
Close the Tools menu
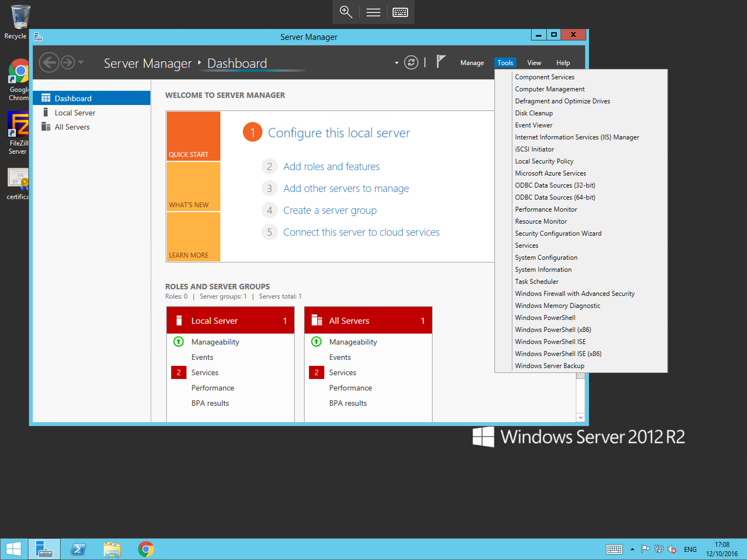coord(505,63)
